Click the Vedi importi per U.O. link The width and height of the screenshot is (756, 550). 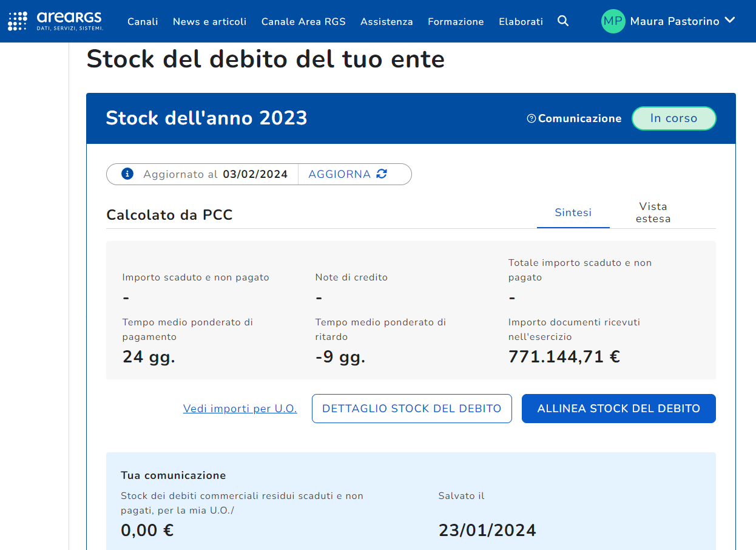(240, 409)
